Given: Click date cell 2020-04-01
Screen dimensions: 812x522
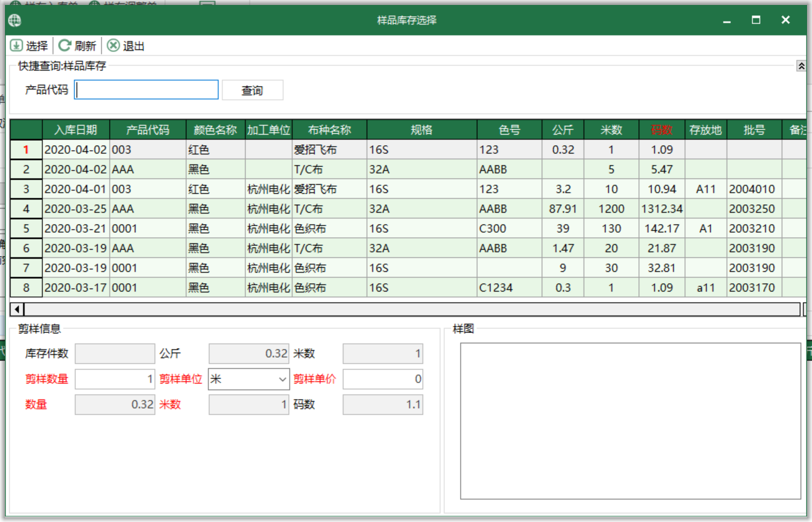Looking at the screenshot, I should [76, 189].
